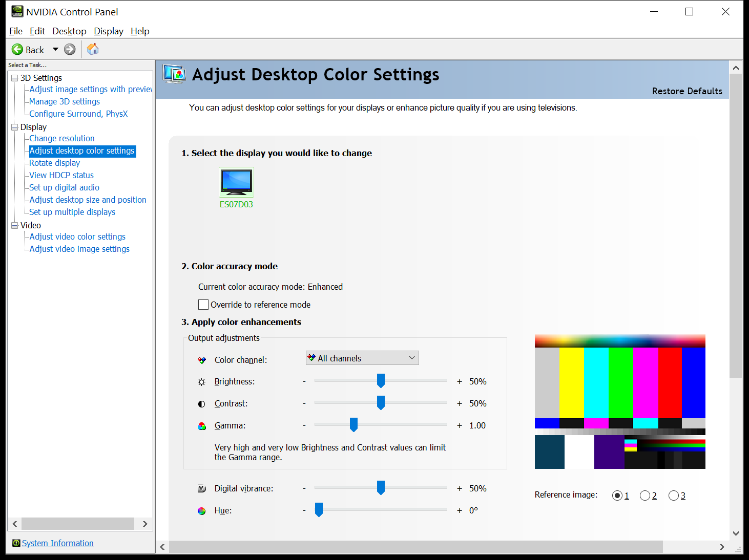Open Adjust video color settings task
Screen dimensions: 749x560
click(77, 236)
